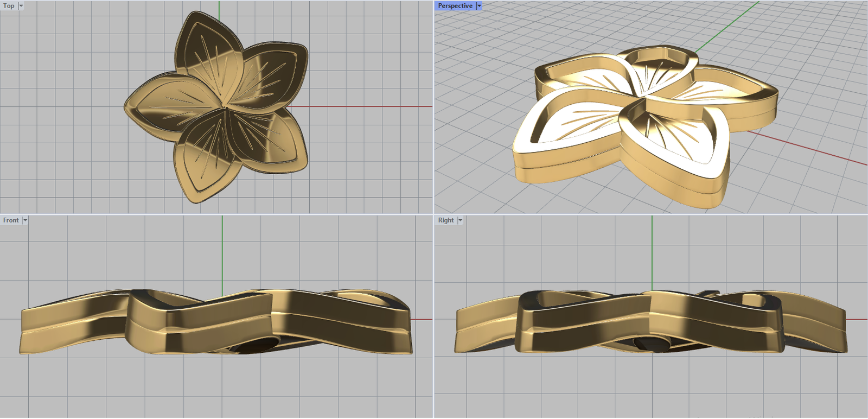Click the red X-axis line in Top view

coord(369,106)
